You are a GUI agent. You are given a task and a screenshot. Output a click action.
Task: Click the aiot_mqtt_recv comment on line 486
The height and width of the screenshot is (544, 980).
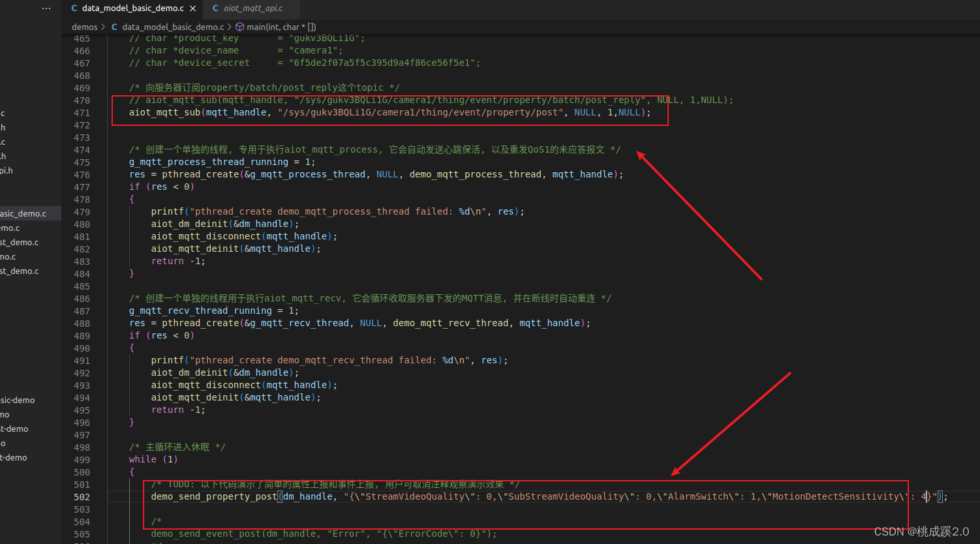point(370,299)
